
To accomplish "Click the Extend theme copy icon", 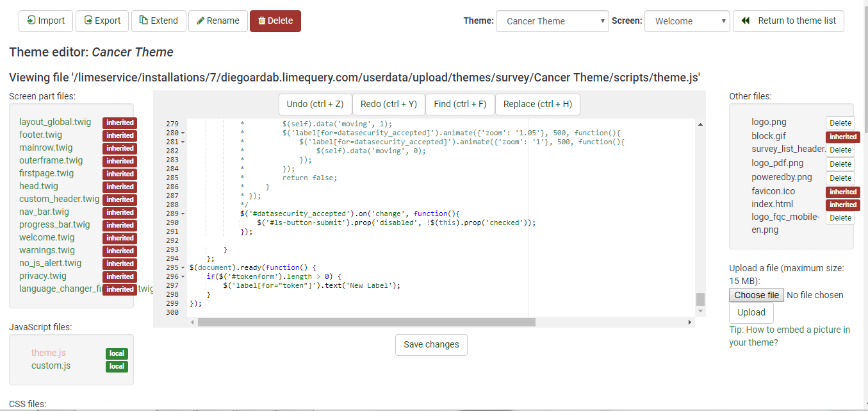I will (x=143, y=21).
